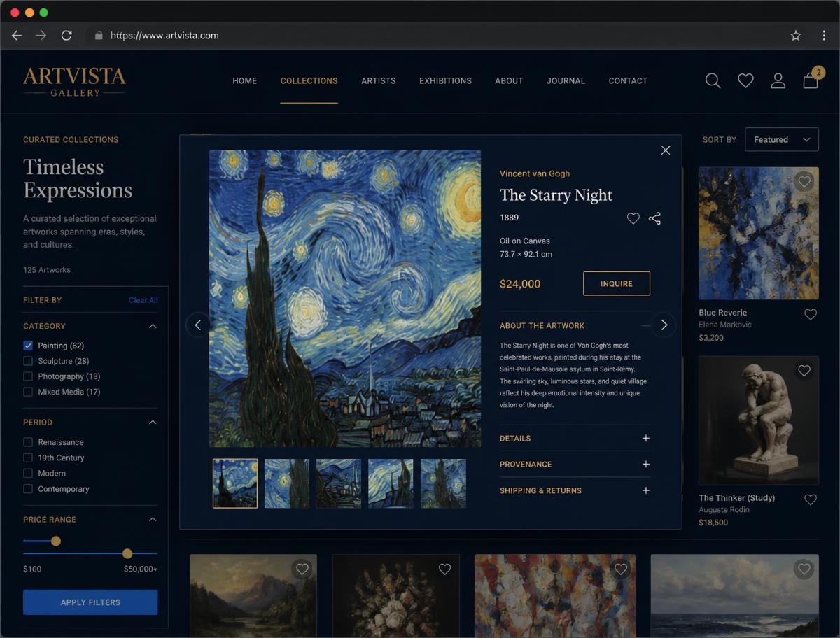Click the browser address bar URL
840x638 pixels.
[164, 35]
